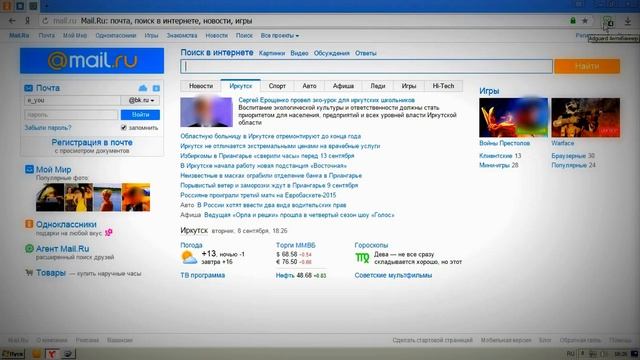Screen dimensions: 640x360
Task: Click the Погода weather link
Action: click(x=191, y=245)
